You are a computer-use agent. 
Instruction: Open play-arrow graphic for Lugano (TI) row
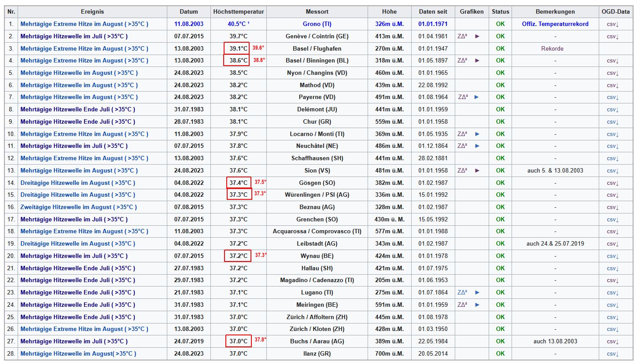[477, 292]
